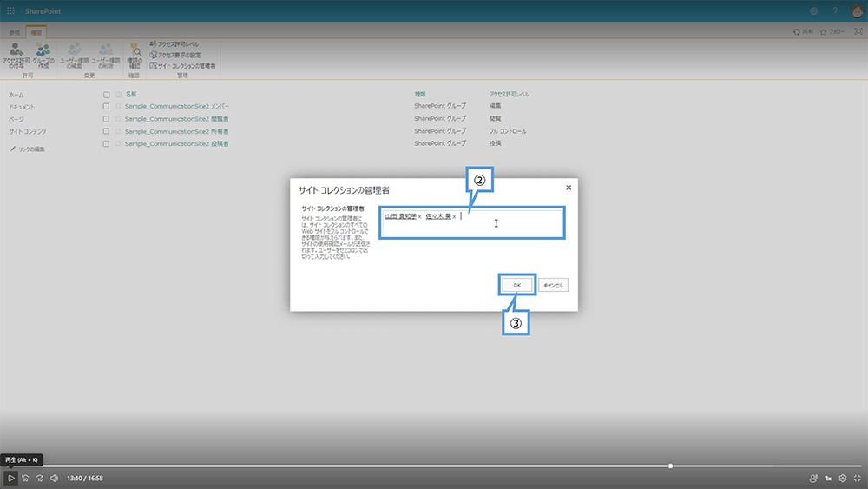The image size is (868, 489).
Task: Click the 共有 share icon
Action: (x=803, y=32)
